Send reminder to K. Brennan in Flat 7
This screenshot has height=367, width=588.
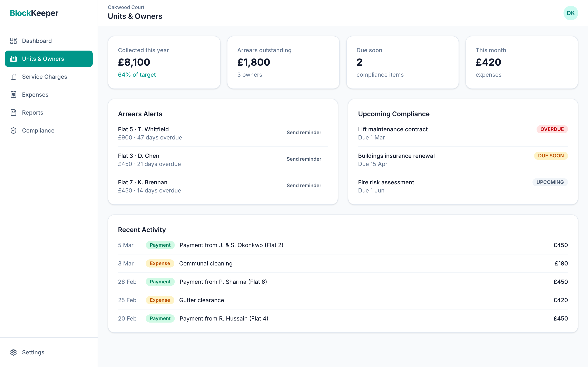pos(304,185)
